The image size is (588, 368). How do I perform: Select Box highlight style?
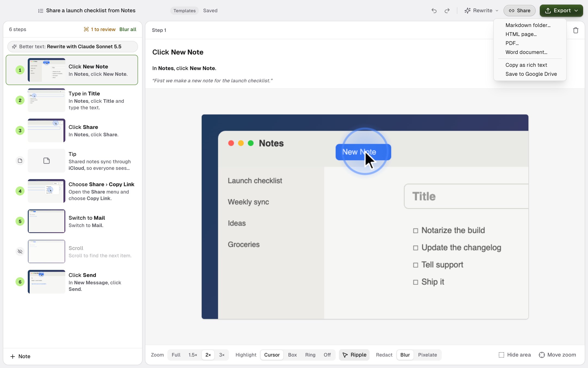tap(292, 355)
